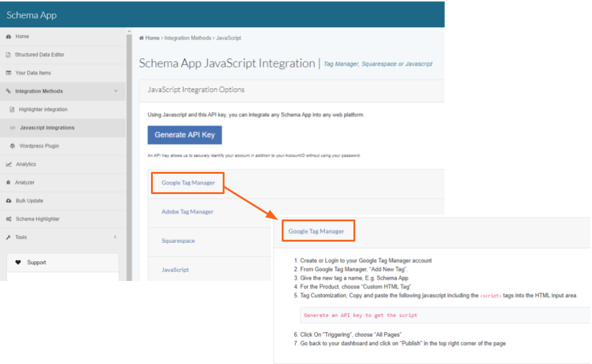
Task: Click the Highlighter integration page icon
Action: point(12,109)
